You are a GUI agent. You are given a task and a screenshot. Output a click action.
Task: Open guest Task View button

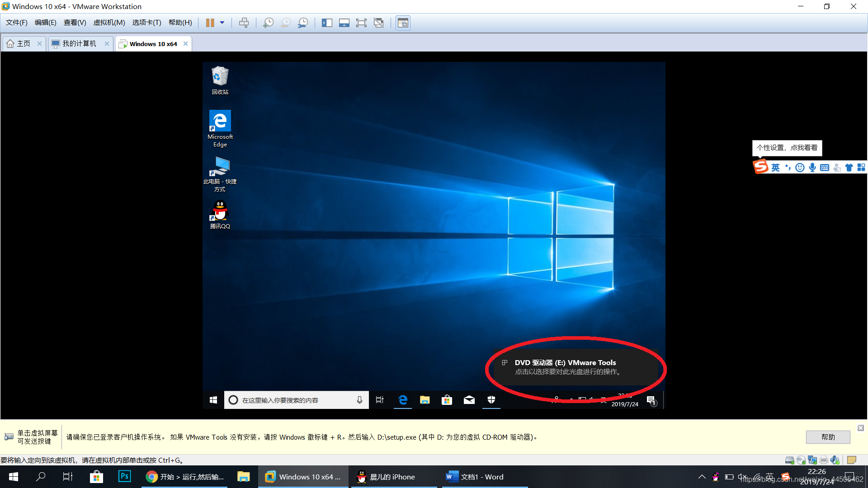click(380, 400)
